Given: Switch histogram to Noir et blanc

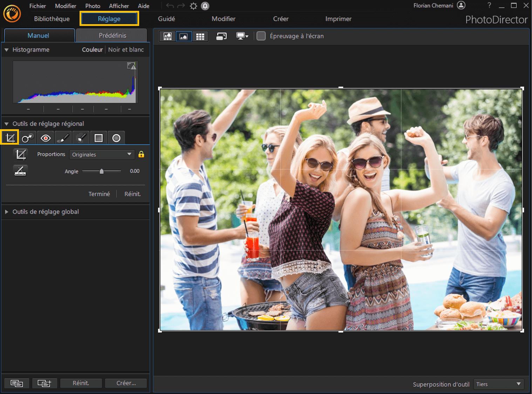Looking at the screenshot, I should (126, 49).
